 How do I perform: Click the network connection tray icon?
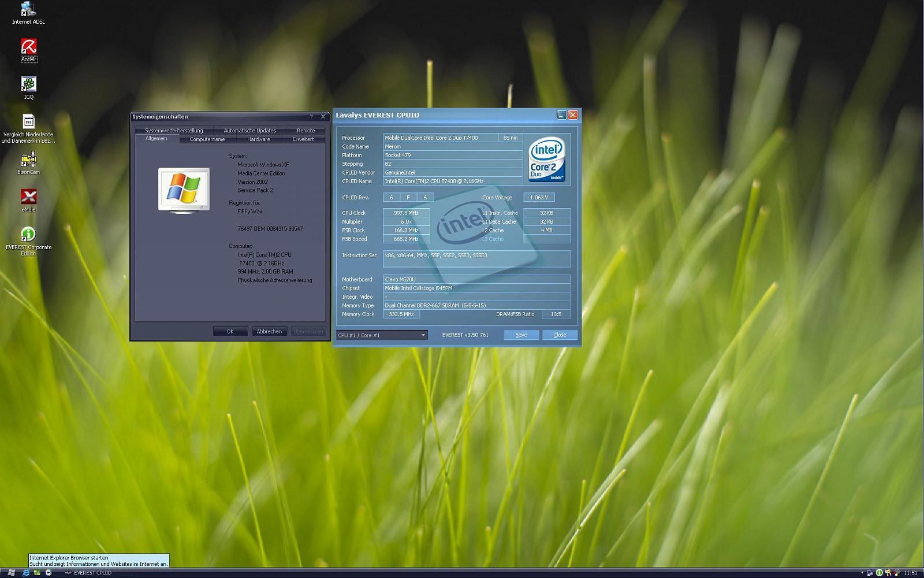click(870, 573)
